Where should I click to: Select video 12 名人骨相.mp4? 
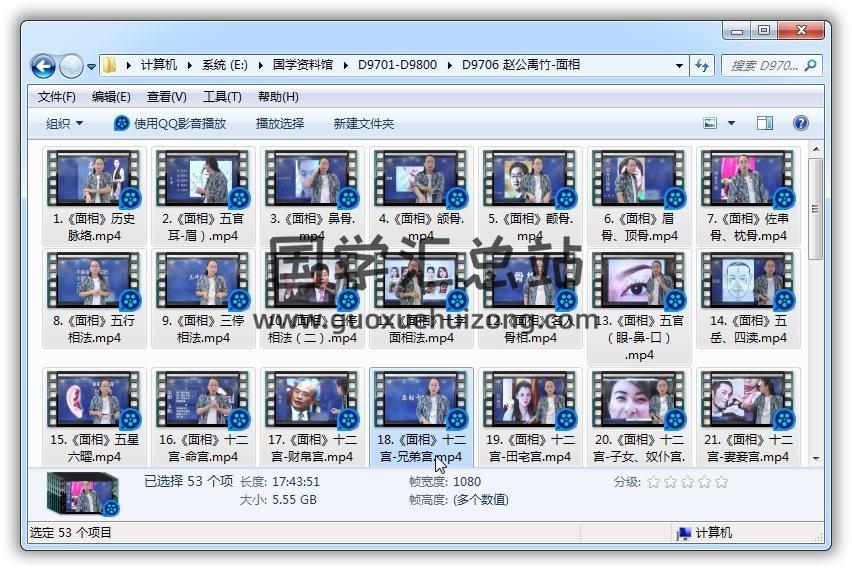[530, 299]
